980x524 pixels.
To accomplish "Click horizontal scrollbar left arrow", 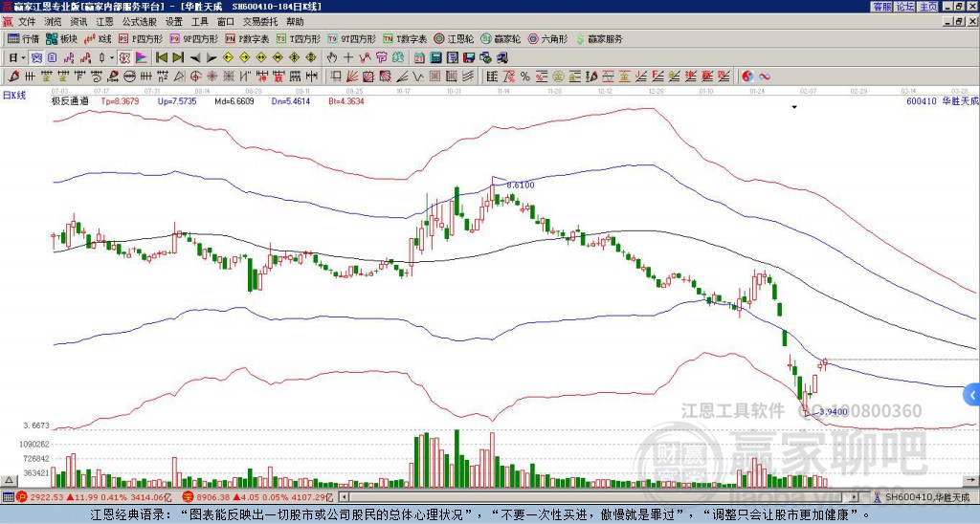I will tap(345, 497).
